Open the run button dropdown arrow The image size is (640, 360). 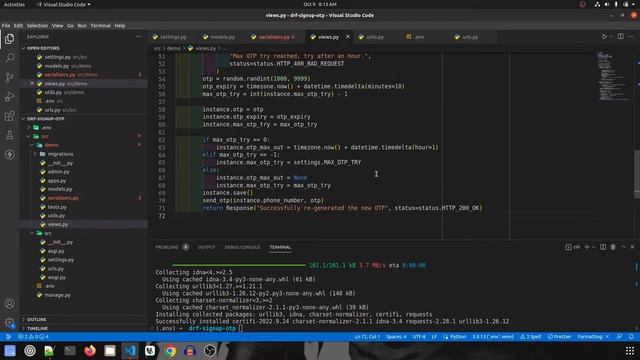click(x=611, y=37)
